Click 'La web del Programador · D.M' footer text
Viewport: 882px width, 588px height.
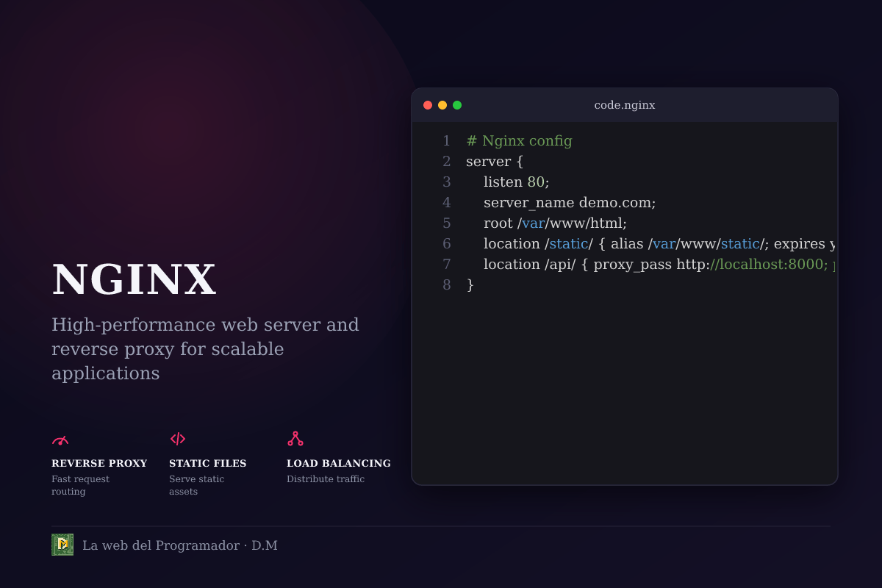[180, 545]
